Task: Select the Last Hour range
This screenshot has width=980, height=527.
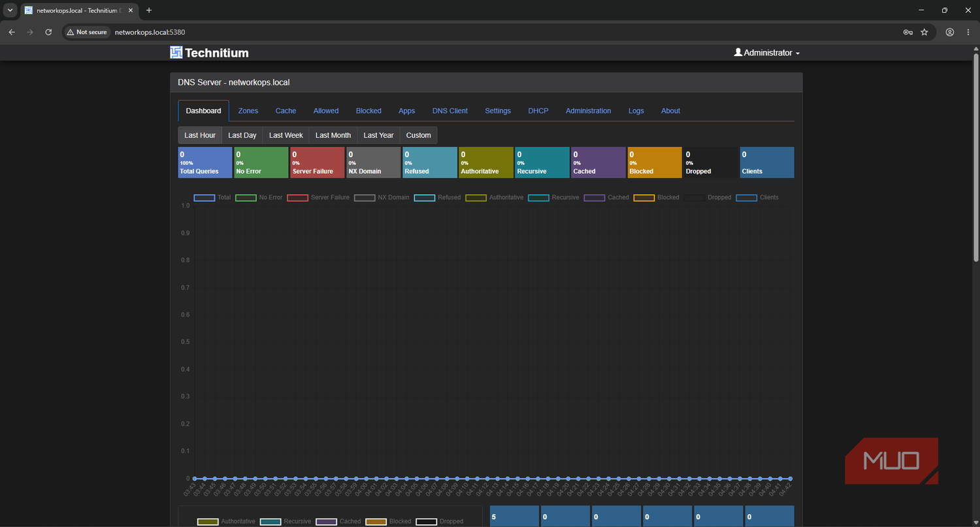Action: (200, 135)
